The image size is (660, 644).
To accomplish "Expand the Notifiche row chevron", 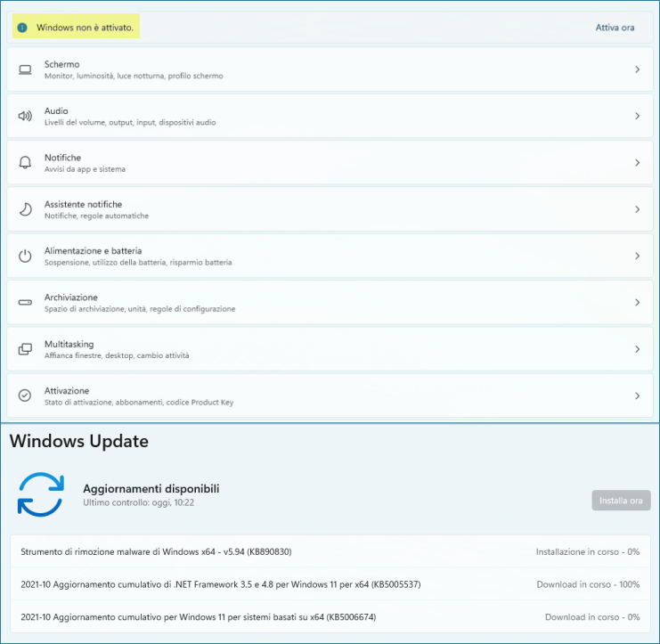I will tap(637, 162).
